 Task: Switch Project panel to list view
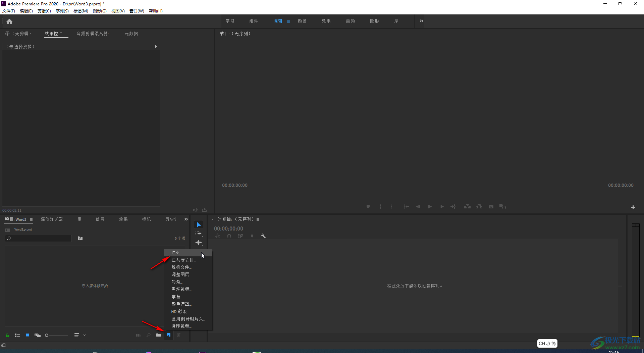pyautogui.click(x=17, y=335)
